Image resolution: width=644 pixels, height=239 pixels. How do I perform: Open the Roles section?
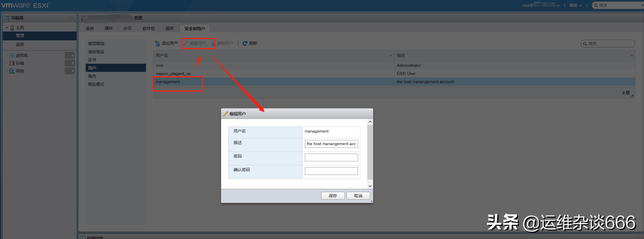[x=116, y=76]
